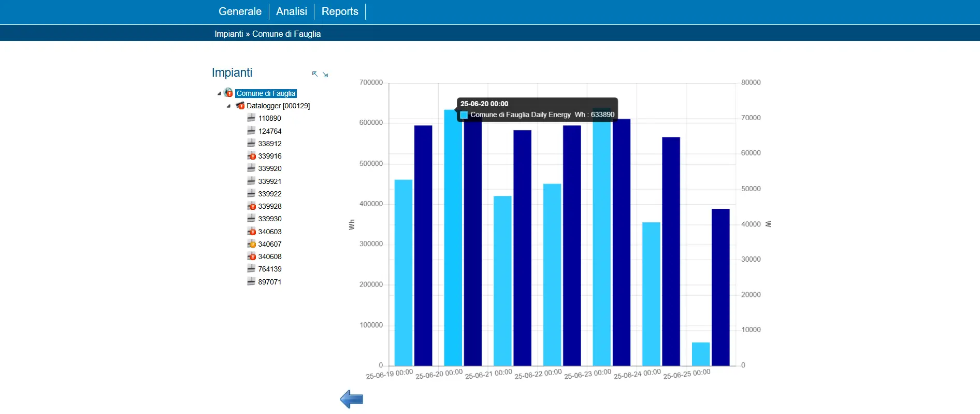Select device label 339928 in the tree
This screenshot has height=414, width=980.
click(270, 206)
